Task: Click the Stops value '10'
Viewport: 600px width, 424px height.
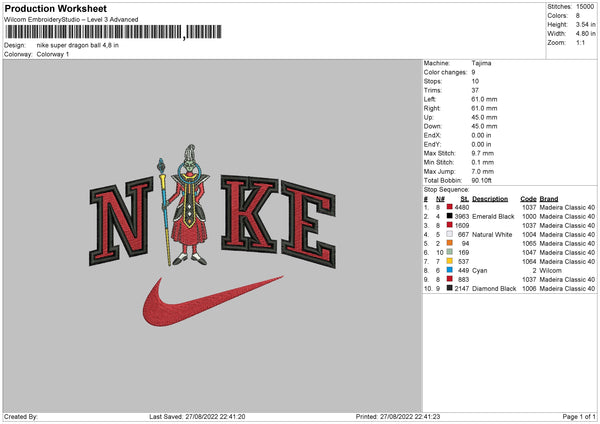Action: tap(475, 81)
